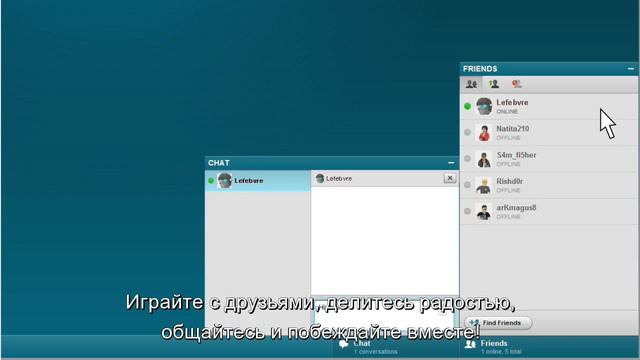This screenshot has height=360, width=640.
Task: Click the offline status dot beside arKmagus8
Action: pos(468,211)
